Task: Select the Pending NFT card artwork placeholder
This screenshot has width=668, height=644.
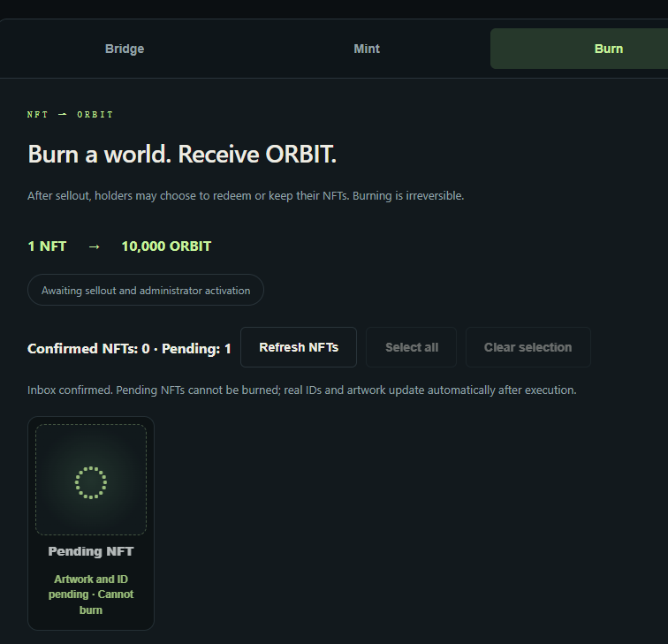Action: [91, 480]
